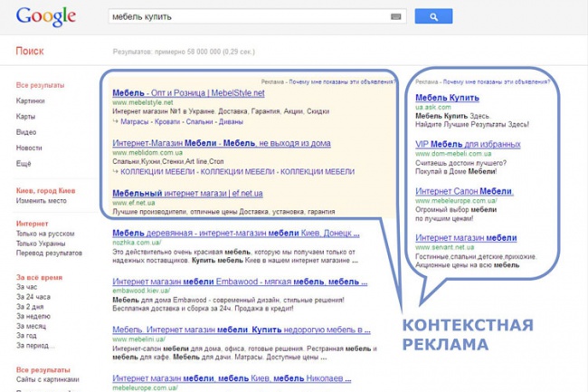Select Сайты с картинками filter
The image size is (588, 392).
(x=48, y=379)
